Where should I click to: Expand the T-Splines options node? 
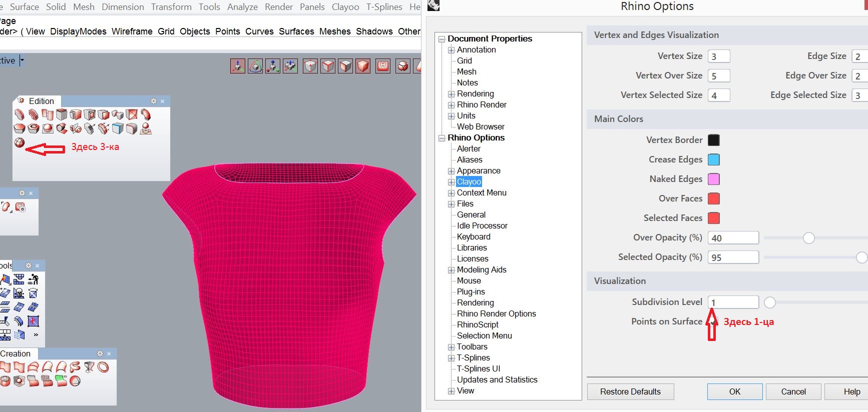(451, 358)
